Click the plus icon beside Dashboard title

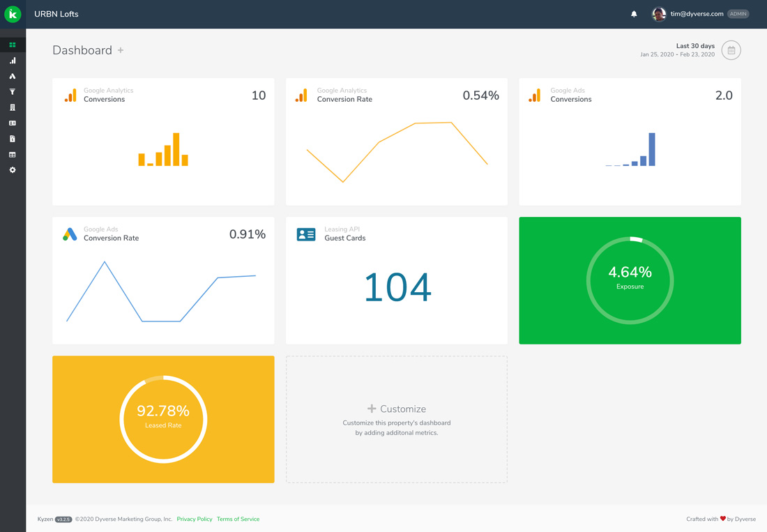pyautogui.click(x=121, y=50)
